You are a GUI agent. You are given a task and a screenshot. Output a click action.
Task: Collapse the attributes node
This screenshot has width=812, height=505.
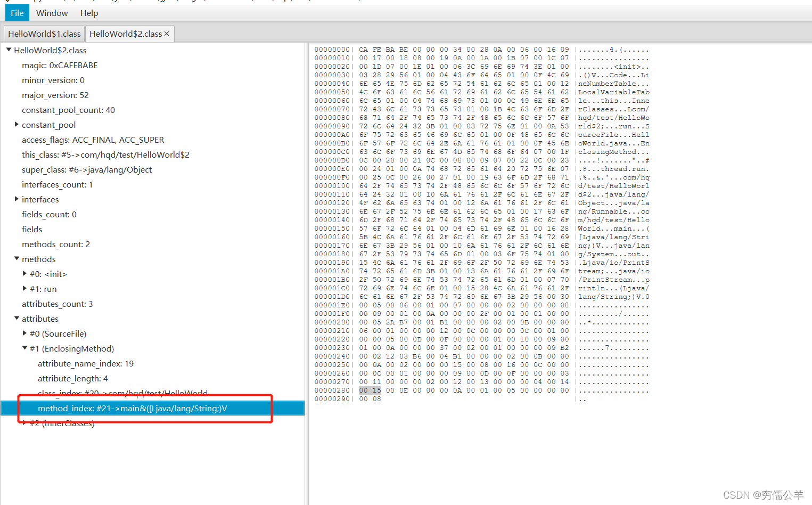(x=17, y=318)
